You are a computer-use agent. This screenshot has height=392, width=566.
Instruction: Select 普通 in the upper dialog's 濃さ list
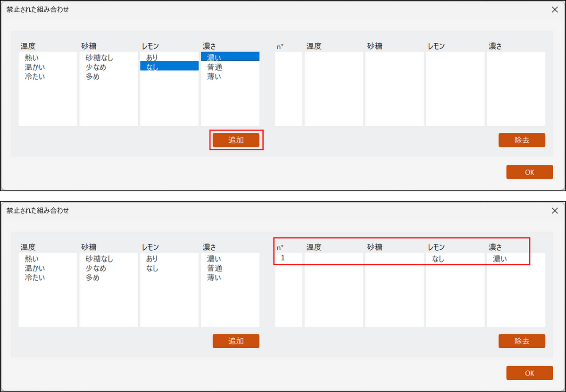pyautogui.click(x=214, y=67)
